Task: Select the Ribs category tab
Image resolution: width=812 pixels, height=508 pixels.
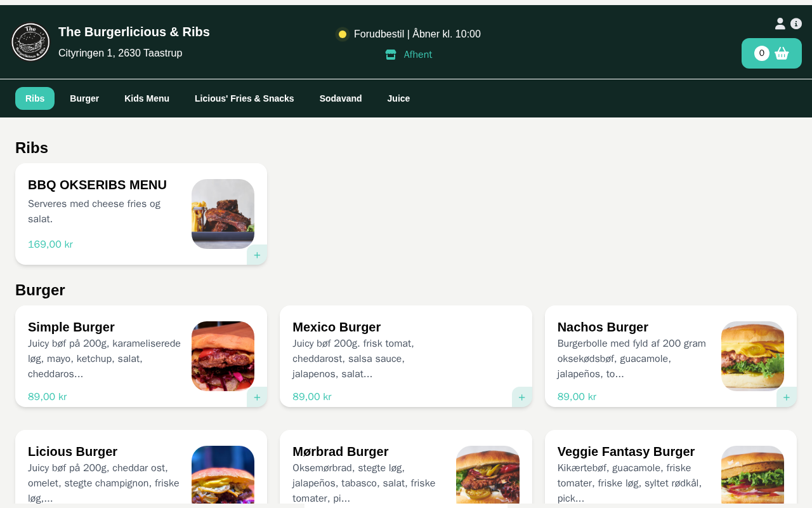Action: (35, 98)
